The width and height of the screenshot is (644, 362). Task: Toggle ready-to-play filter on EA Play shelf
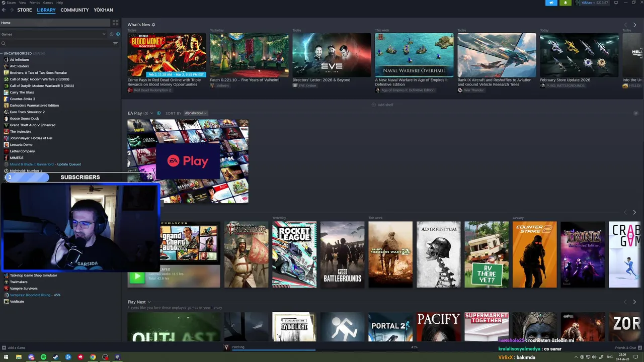point(158,113)
